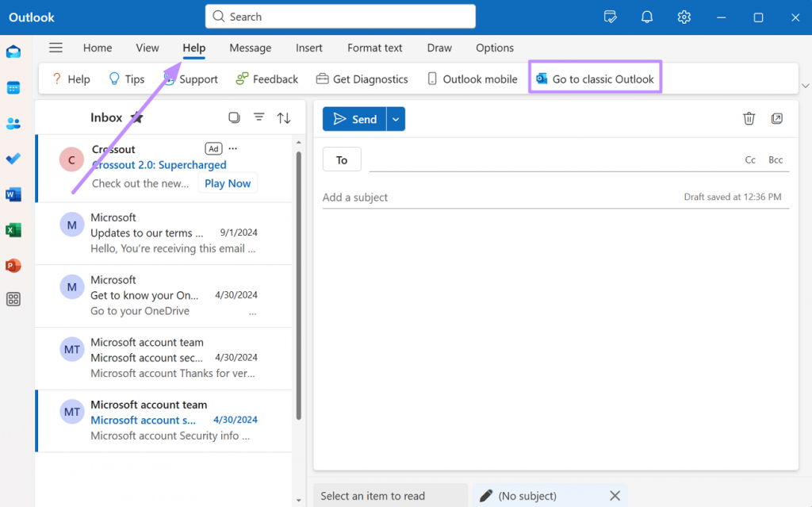Screen dimensions: 812x507
Task: Toggle the hamburger navigation pane button
Action: tap(56, 48)
